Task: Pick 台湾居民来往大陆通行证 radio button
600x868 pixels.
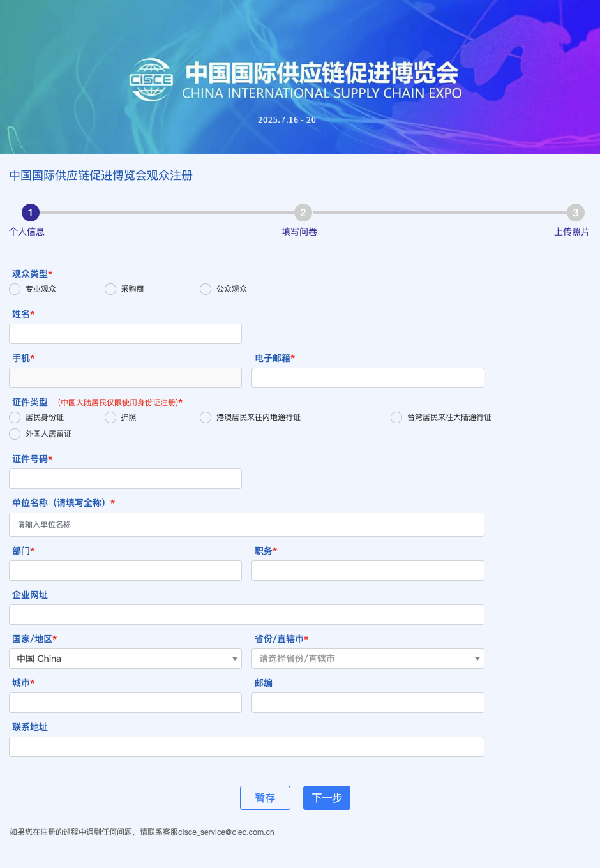Action: (x=396, y=417)
